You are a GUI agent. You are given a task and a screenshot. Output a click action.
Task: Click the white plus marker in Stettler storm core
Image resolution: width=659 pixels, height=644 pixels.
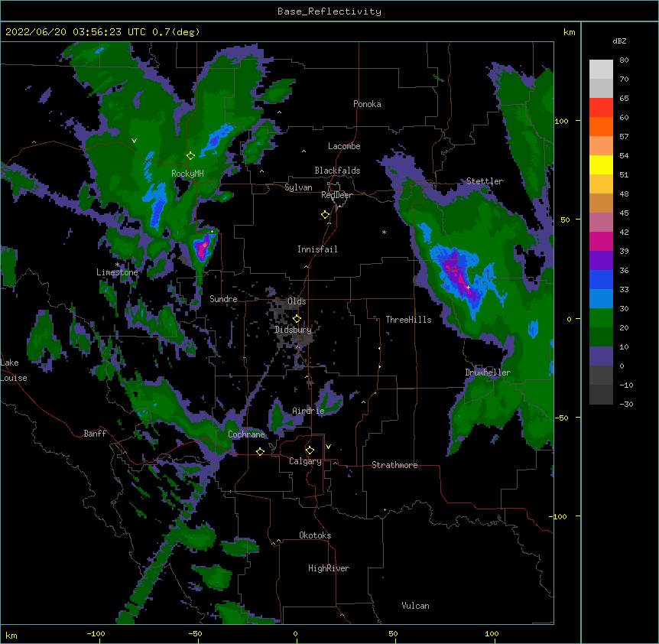pos(468,287)
